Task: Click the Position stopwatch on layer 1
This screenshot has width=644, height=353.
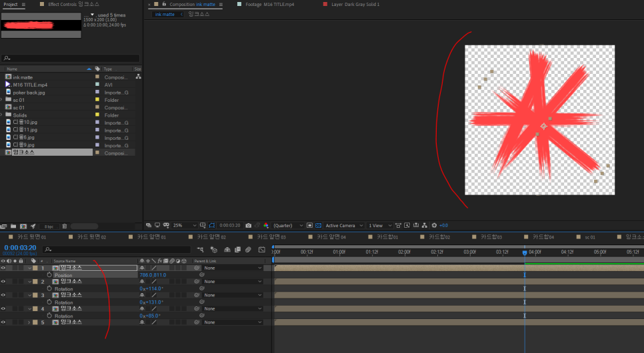Action: click(49, 274)
